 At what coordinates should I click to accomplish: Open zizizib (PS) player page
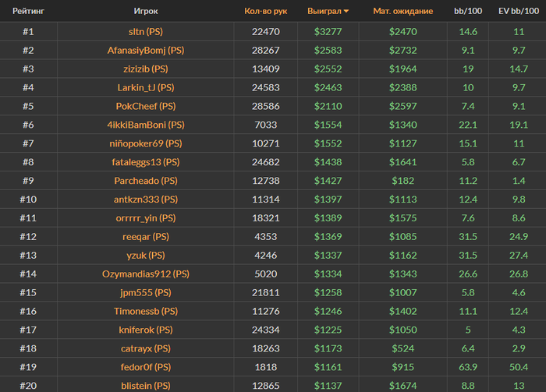coord(146,69)
